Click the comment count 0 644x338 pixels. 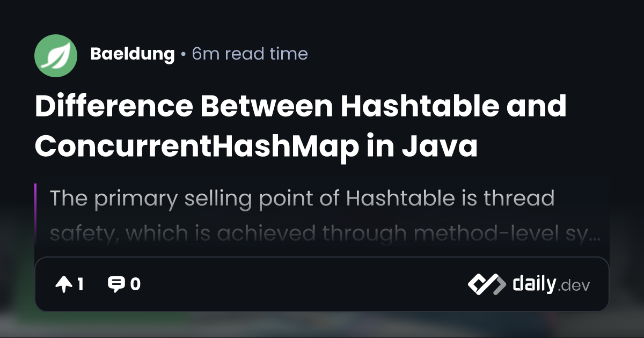pos(135,284)
